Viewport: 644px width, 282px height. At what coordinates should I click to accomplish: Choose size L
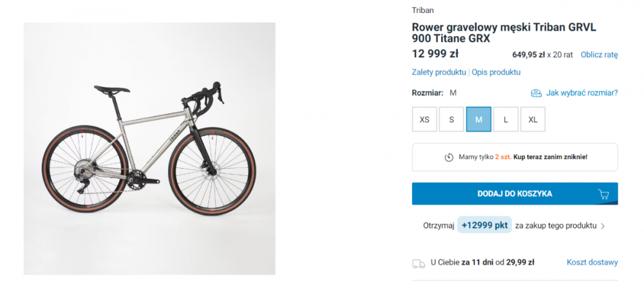tap(506, 120)
